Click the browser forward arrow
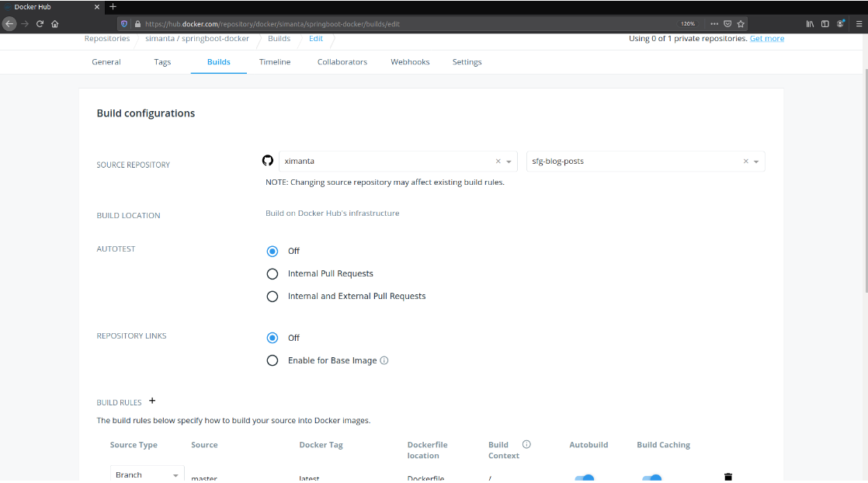868x483 pixels. [25, 24]
